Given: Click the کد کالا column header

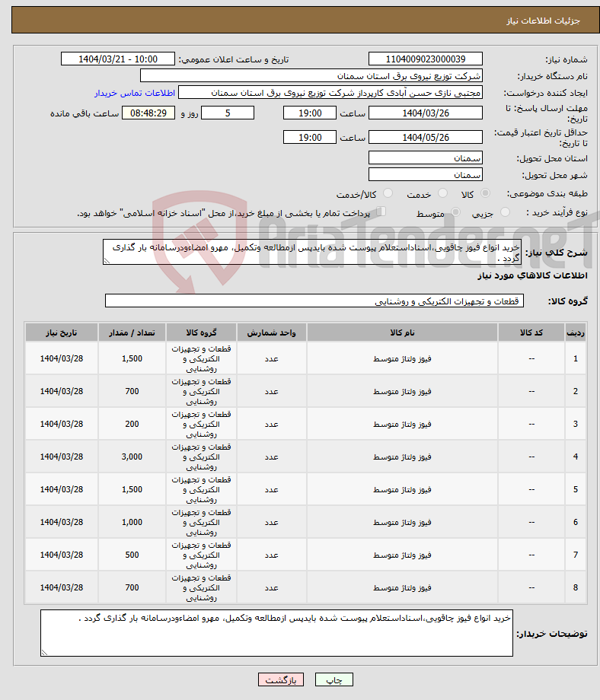Looking at the screenshot, I should pyautogui.click(x=531, y=332).
